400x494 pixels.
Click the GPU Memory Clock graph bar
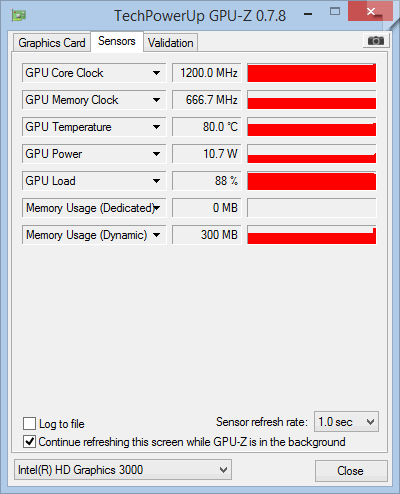click(x=312, y=100)
